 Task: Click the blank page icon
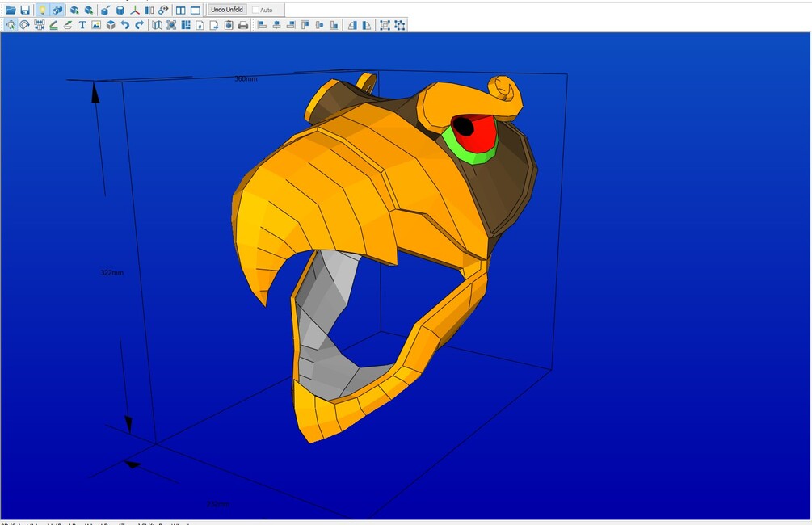pos(200,25)
